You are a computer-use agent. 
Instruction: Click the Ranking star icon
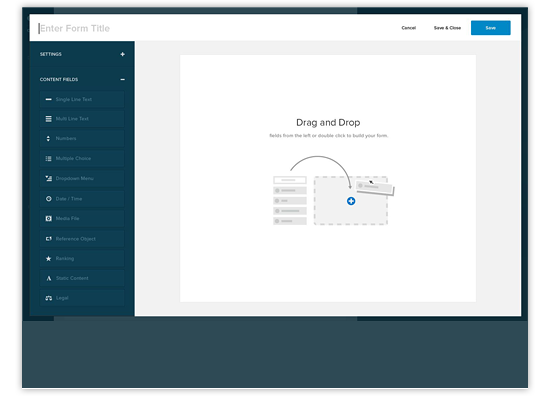(x=48, y=258)
